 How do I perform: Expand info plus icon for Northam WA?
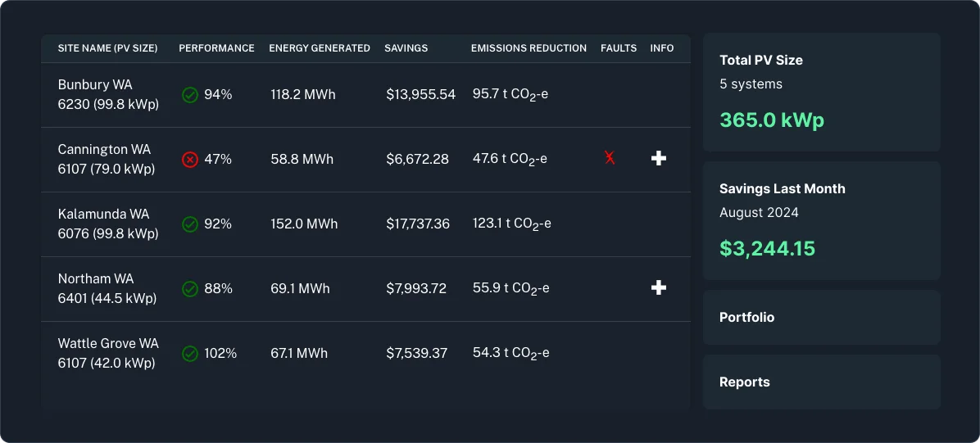pos(658,287)
